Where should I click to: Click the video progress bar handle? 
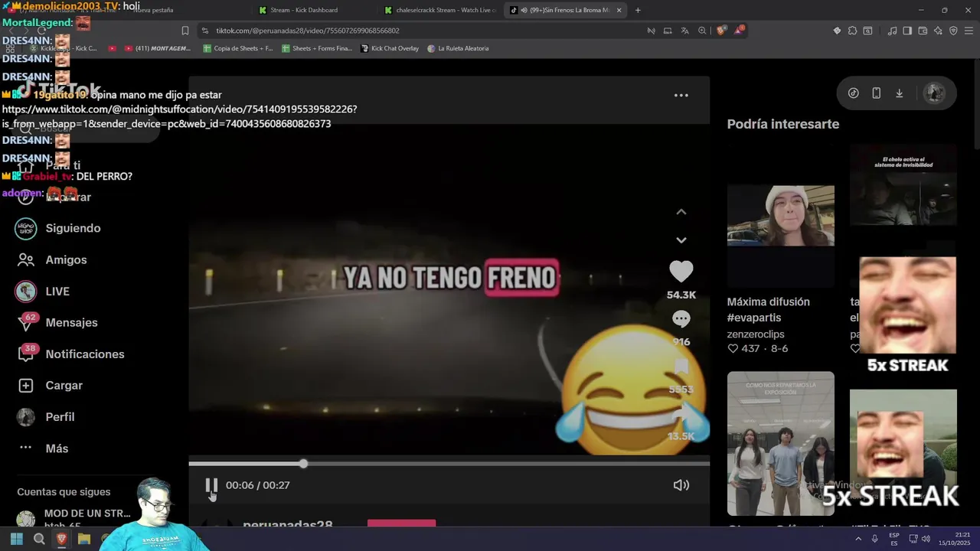click(x=303, y=464)
